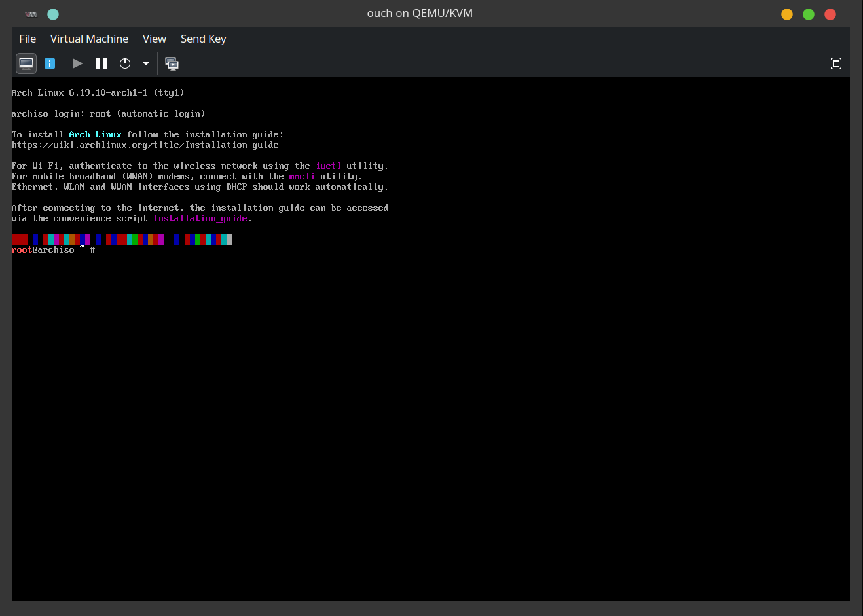The image size is (863, 616).
Task: Show virtual hardware details
Action: coord(50,63)
